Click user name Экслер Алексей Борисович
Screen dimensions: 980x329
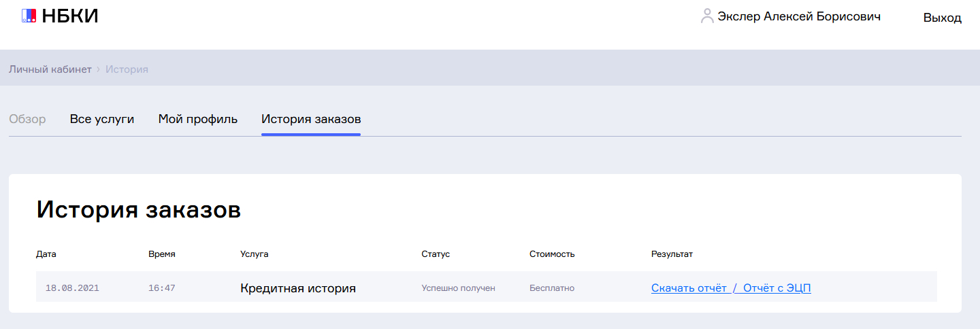[799, 16]
